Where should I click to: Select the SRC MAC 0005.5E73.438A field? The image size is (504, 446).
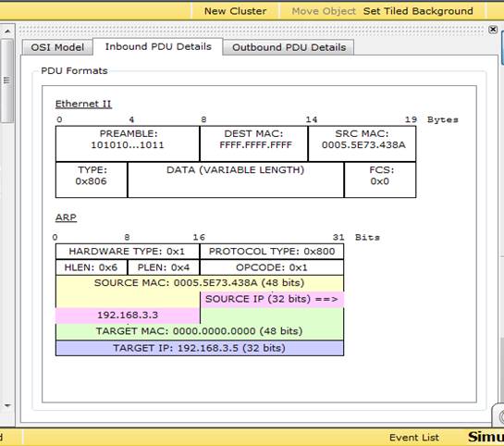362,143
